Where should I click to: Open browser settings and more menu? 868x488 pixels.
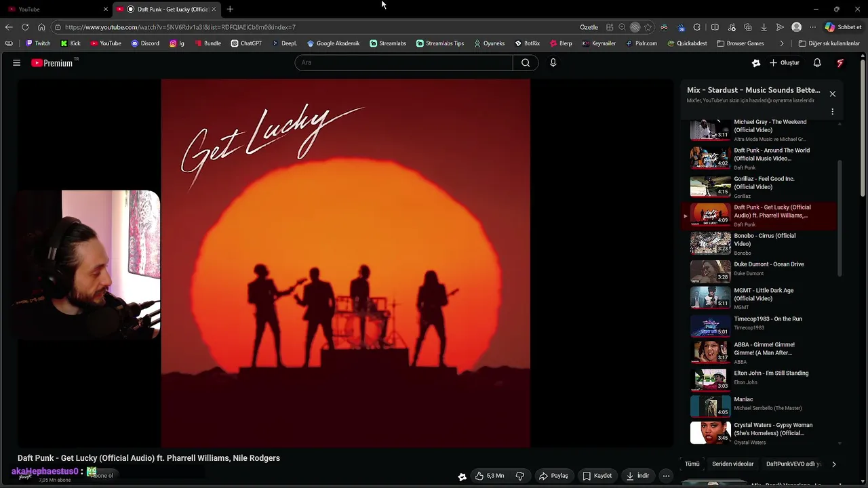pos(812,27)
